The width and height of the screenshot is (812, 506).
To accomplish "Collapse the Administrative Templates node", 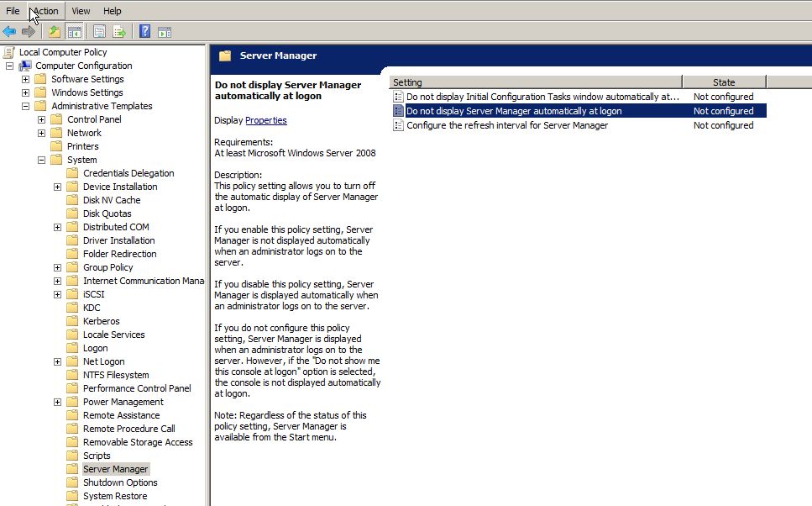I will point(25,106).
